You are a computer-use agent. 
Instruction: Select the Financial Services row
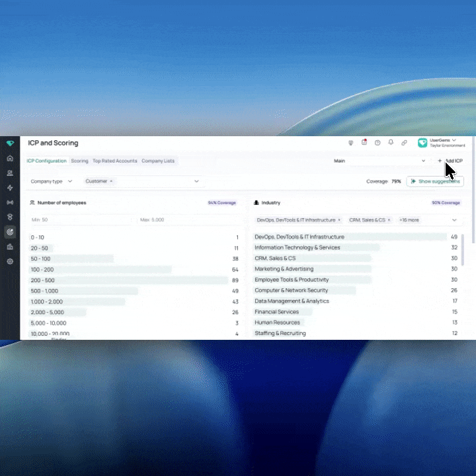[356, 312]
